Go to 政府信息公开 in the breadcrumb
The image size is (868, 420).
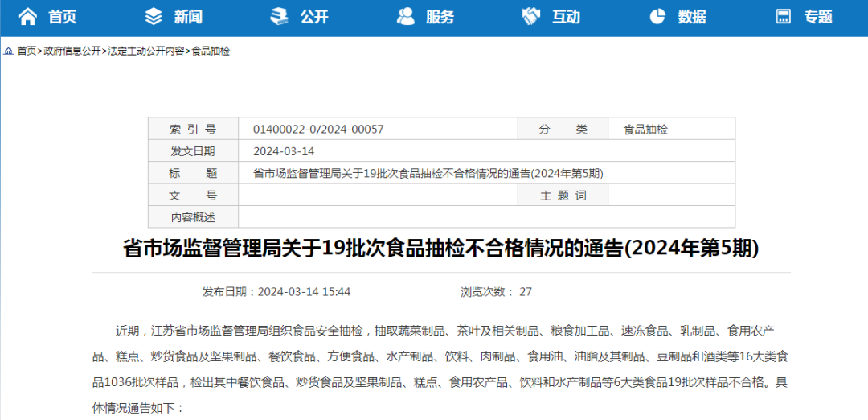pyautogui.click(x=72, y=51)
